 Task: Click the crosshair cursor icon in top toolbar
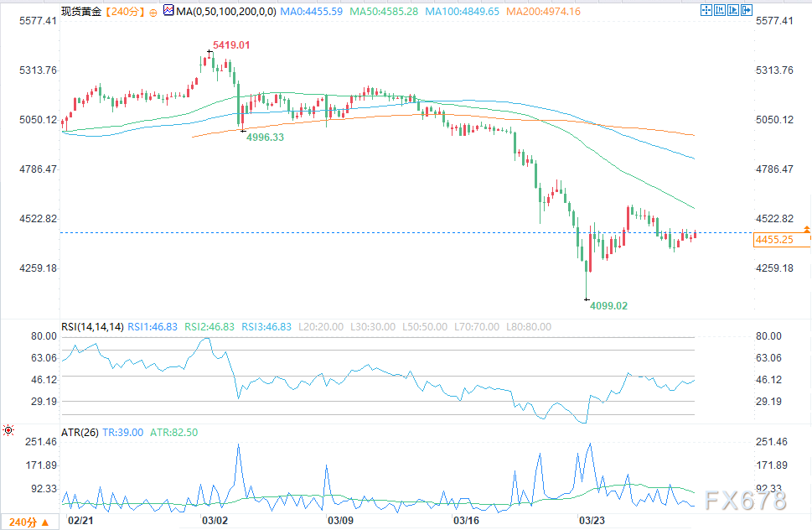(706, 11)
